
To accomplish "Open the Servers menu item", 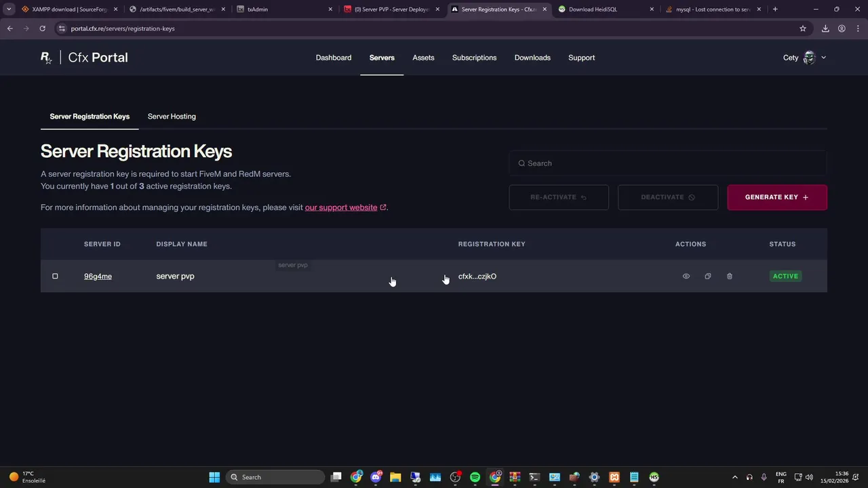I will [x=382, y=58].
